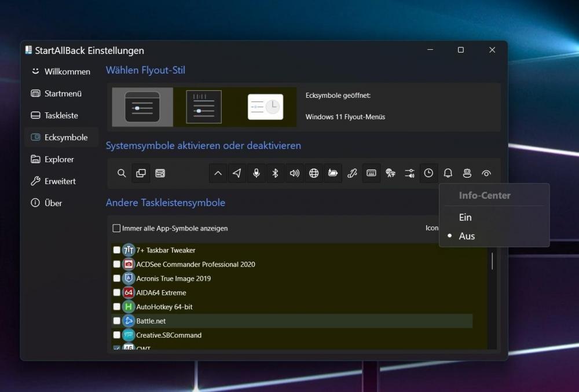Image resolution: width=579 pixels, height=392 pixels.
Task: Click the battery system icon
Action: pos(333,173)
